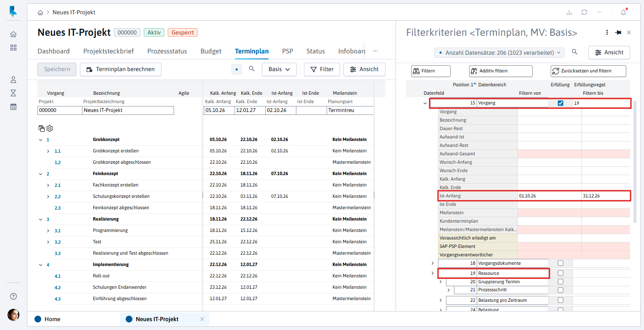
Task: Uncheck the Vorgang Erfüllung checkbox
Action: click(560, 103)
